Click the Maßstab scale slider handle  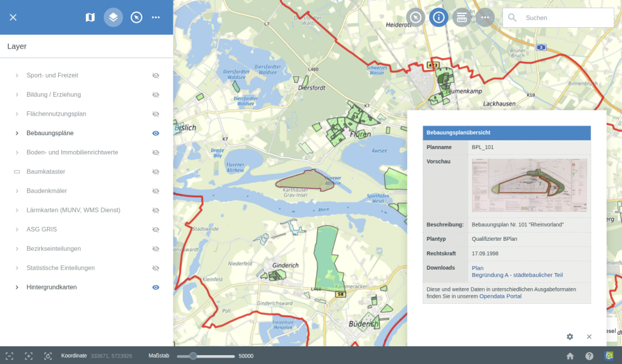point(193,356)
